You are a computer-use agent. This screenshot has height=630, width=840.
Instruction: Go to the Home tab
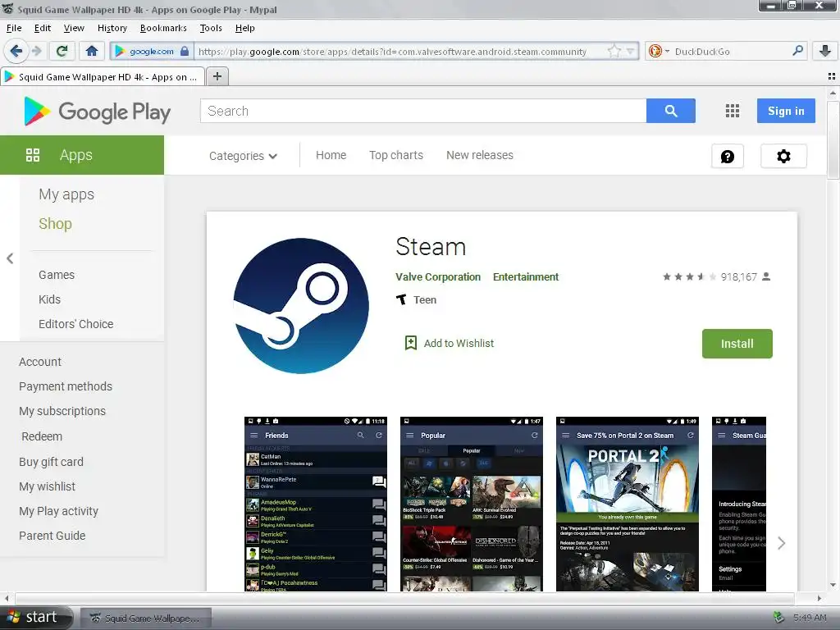pyautogui.click(x=331, y=155)
